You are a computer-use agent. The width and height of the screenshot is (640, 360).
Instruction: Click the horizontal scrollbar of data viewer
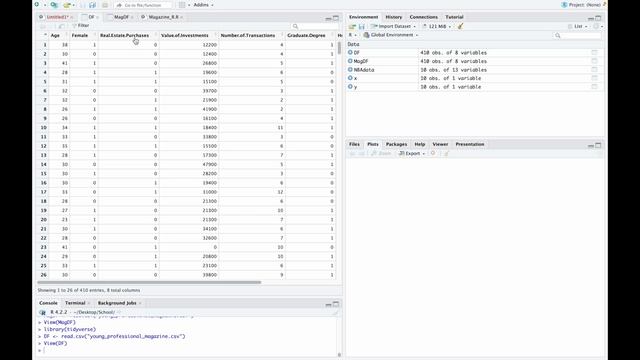(x=149, y=282)
